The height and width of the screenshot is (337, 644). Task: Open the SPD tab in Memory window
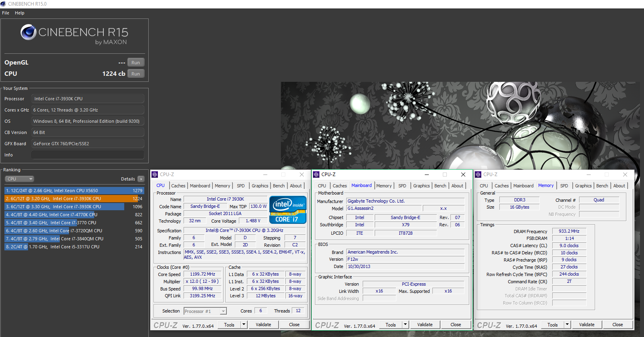tap(564, 186)
